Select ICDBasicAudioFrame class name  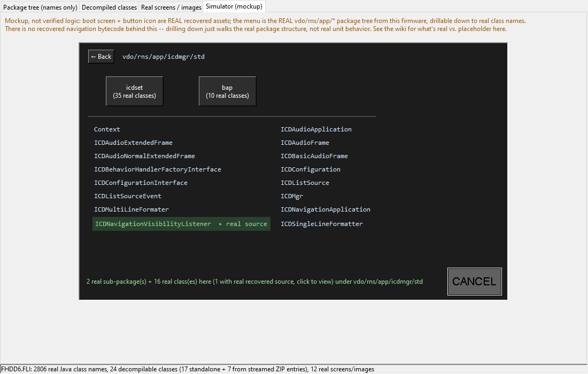point(314,156)
